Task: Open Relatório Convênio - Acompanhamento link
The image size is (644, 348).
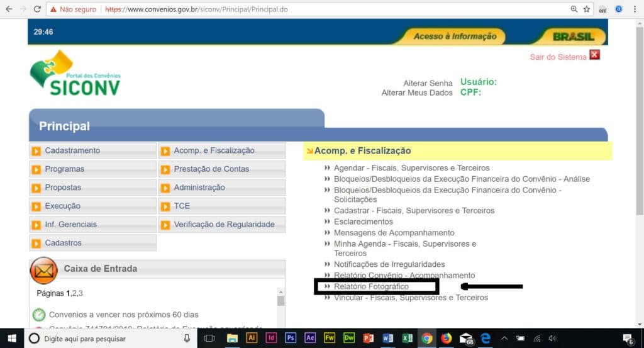Action: click(404, 275)
